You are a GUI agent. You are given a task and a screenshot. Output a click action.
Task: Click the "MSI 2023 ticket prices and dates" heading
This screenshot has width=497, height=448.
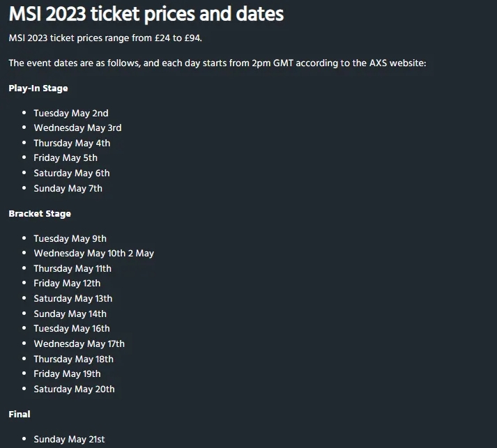point(146,14)
